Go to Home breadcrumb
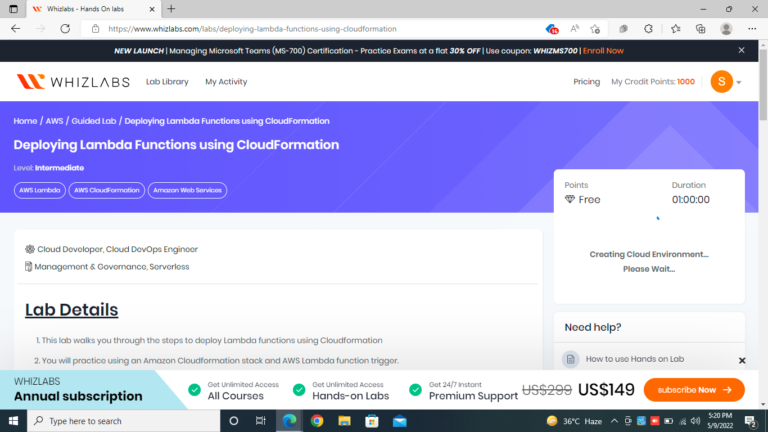This screenshot has width=768, height=432. pyautogui.click(x=25, y=121)
